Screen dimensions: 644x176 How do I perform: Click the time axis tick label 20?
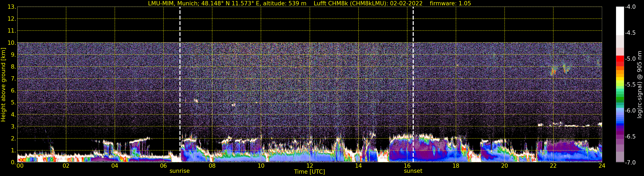[x=505, y=166]
